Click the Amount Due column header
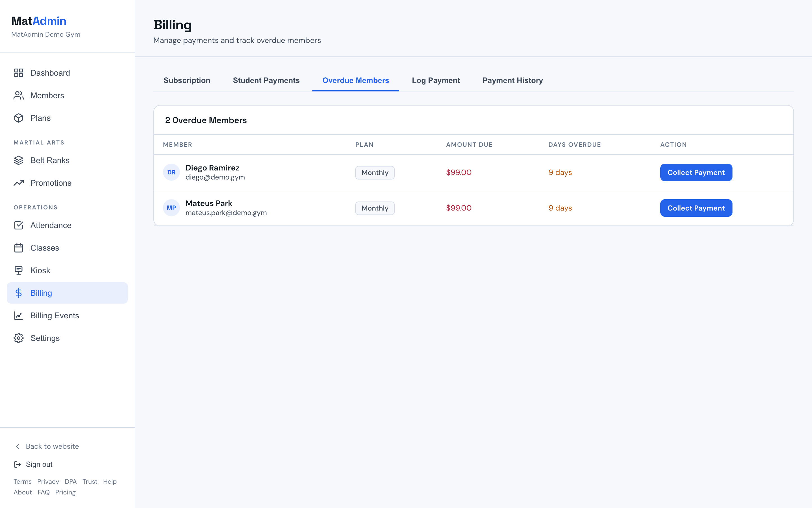Screen dimensions: 812x508 pyautogui.click(x=469, y=144)
